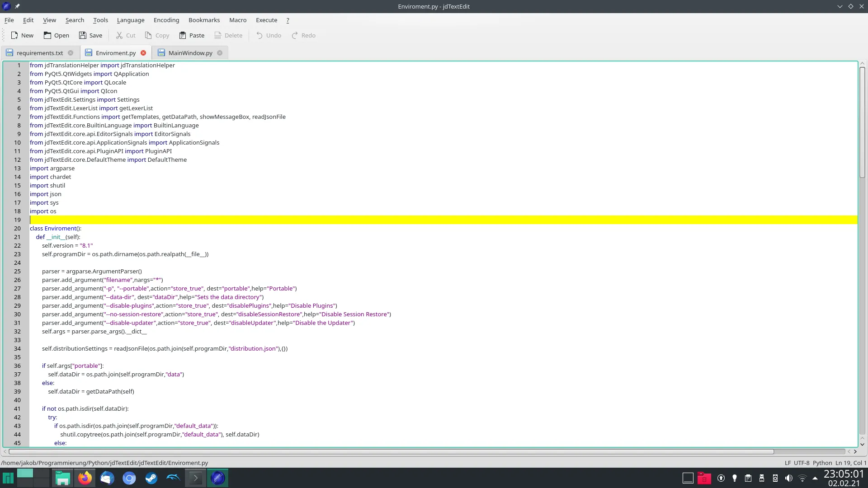Open Thunderbird mail from the taskbar

click(x=107, y=478)
